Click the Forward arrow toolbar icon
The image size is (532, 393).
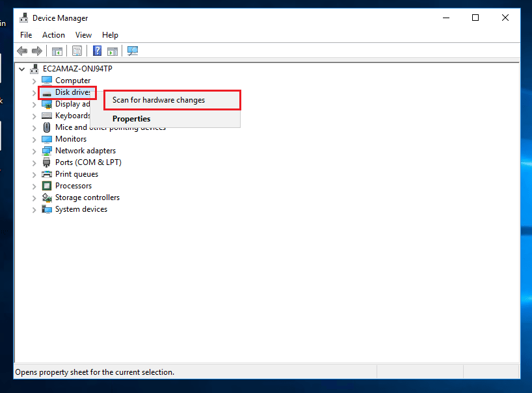pos(36,51)
